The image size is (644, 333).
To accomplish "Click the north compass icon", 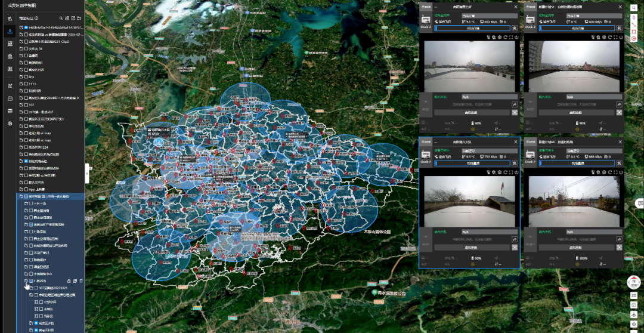I will coord(633,282).
